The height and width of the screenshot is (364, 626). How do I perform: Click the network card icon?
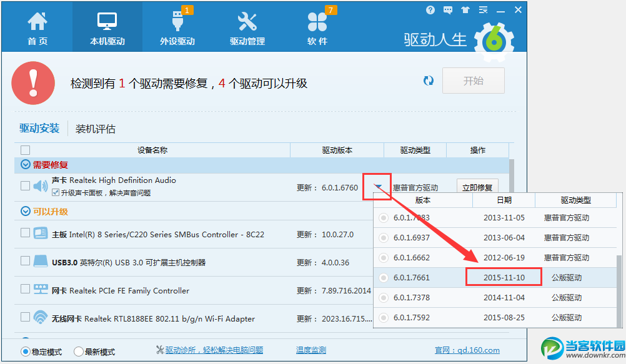click(41, 289)
